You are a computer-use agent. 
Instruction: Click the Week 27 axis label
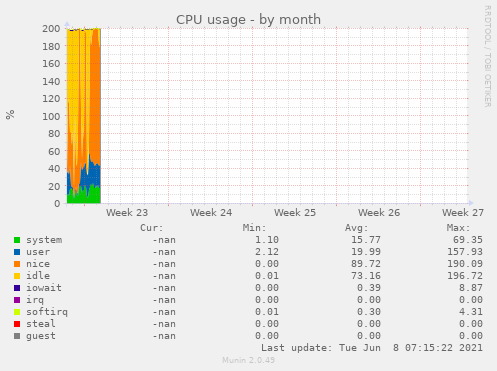point(463,213)
